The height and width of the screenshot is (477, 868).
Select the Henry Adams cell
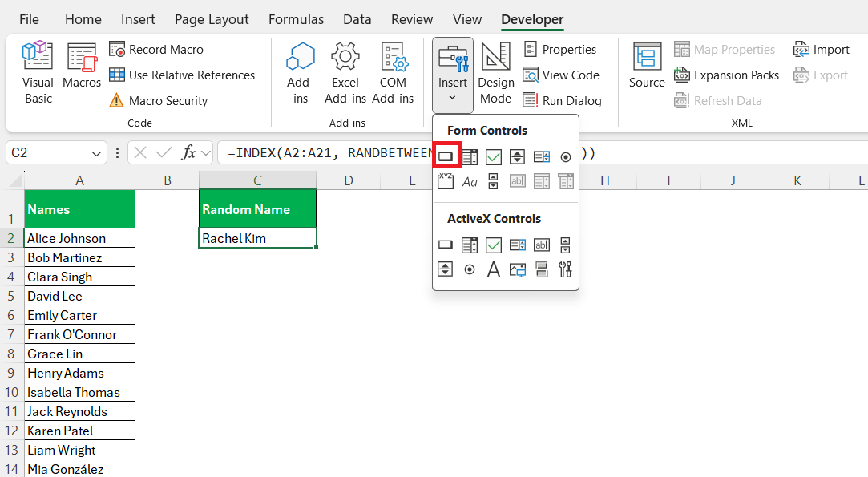[x=79, y=373]
